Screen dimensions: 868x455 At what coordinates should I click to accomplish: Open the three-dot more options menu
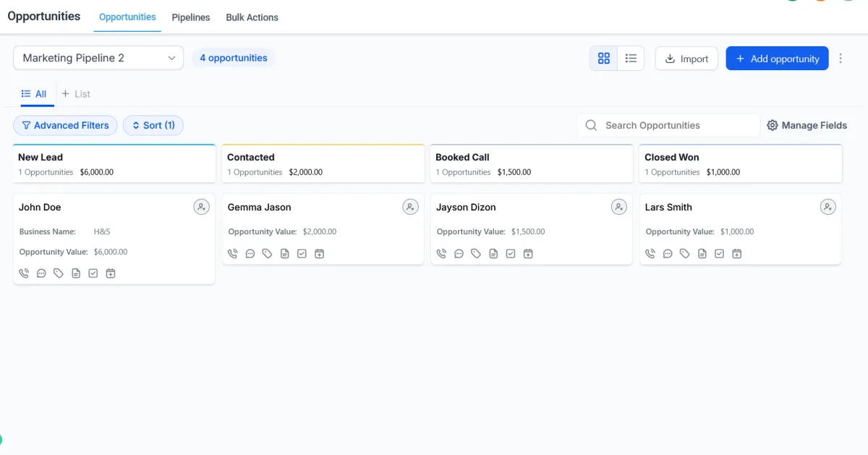point(841,59)
